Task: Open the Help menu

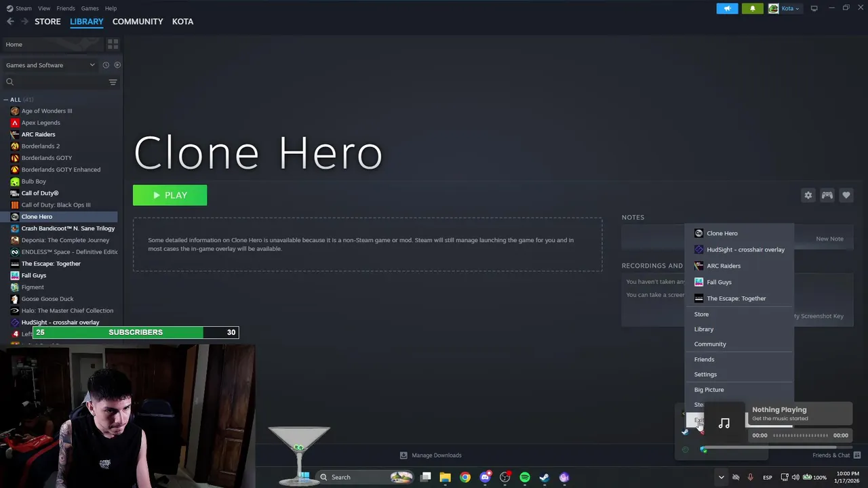Action: click(x=111, y=8)
